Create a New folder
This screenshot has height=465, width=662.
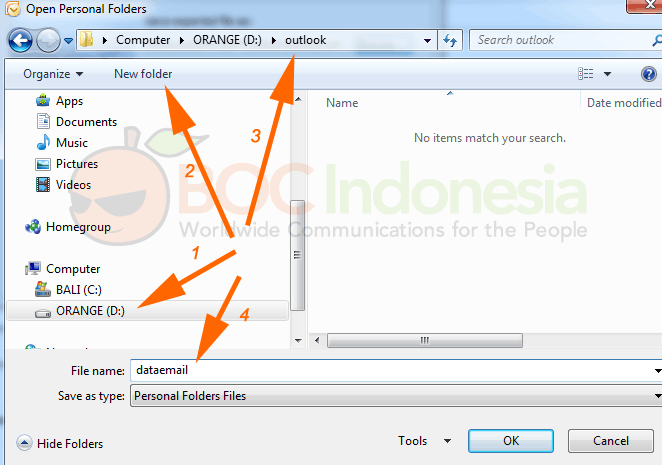(143, 74)
